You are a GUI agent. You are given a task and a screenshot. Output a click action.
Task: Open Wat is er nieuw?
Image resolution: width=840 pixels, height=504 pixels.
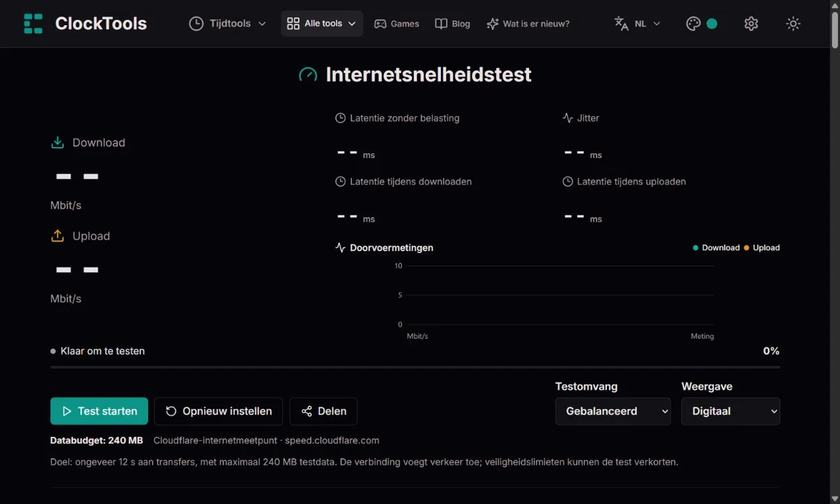(528, 23)
